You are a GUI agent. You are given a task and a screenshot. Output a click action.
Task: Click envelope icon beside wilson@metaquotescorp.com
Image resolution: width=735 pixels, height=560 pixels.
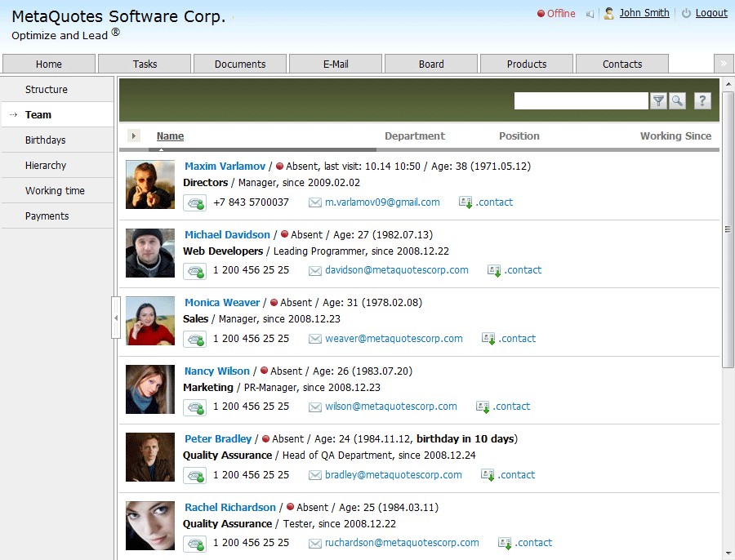coord(315,407)
